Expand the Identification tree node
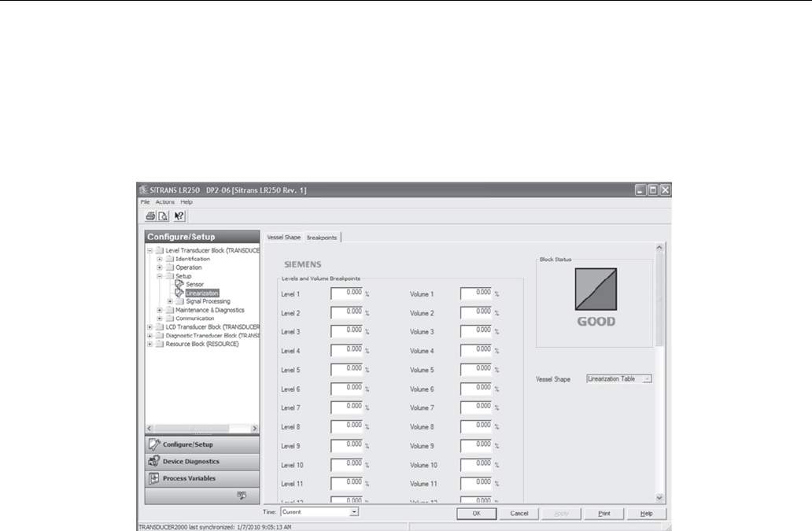812x531 pixels. 160,259
